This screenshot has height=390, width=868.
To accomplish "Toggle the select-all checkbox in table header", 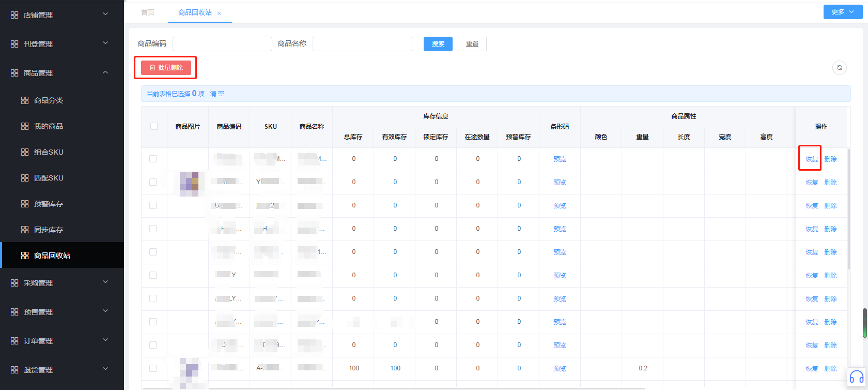I will pyautogui.click(x=154, y=126).
